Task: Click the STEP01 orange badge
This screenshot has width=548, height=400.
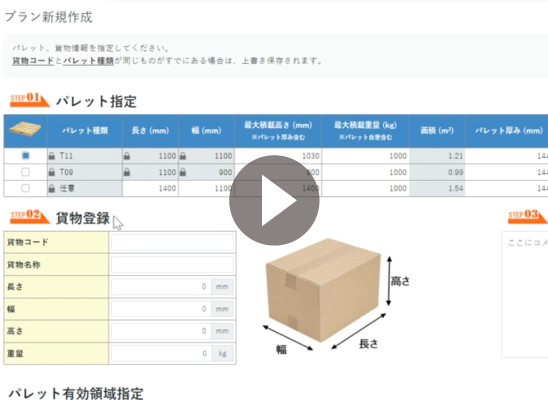Action: click(x=30, y=99)
